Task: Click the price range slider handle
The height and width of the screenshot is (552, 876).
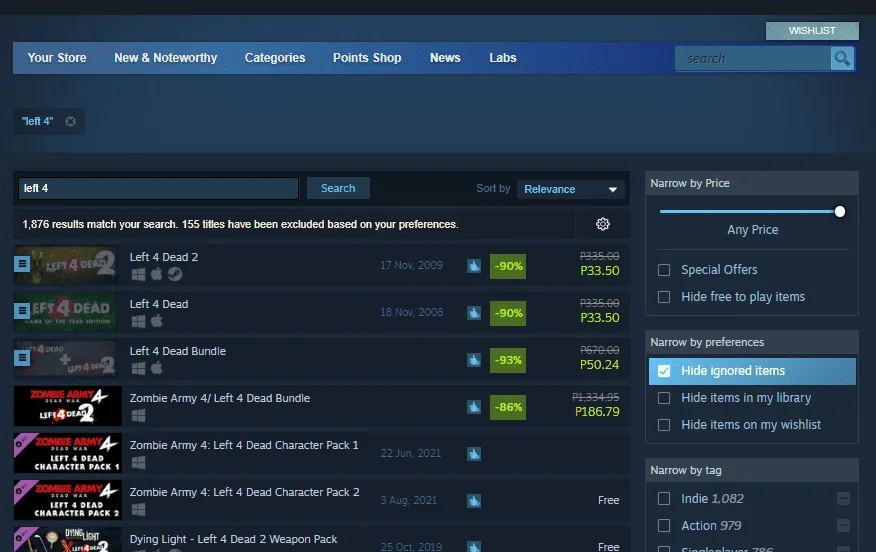Action: point(840,212)
